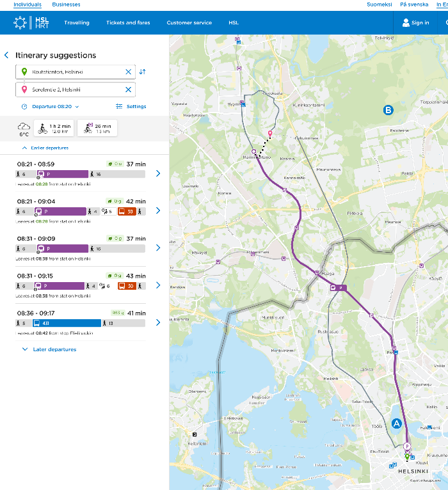
Task: Switch to the Individuals tab
Action: click(28, 4)
